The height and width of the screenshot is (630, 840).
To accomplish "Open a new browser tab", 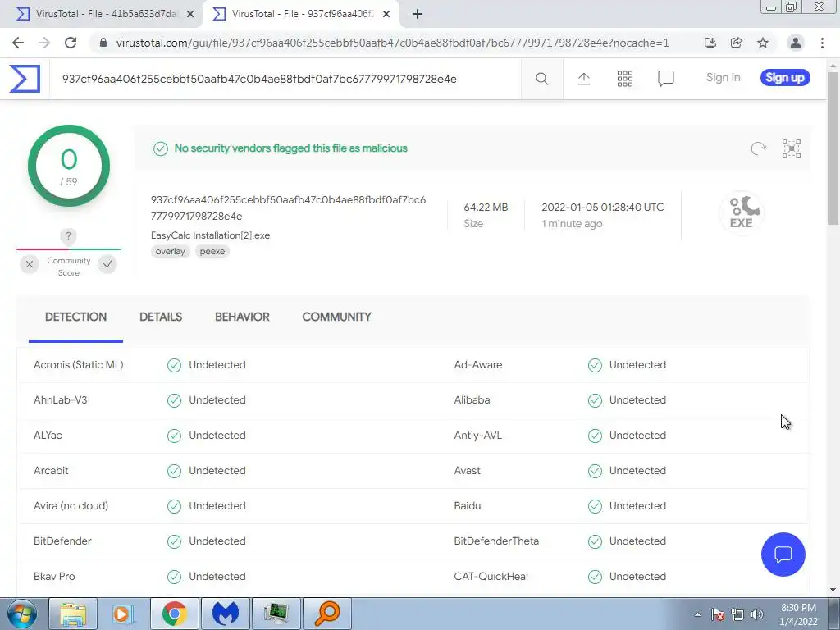I will click(418, 14).
